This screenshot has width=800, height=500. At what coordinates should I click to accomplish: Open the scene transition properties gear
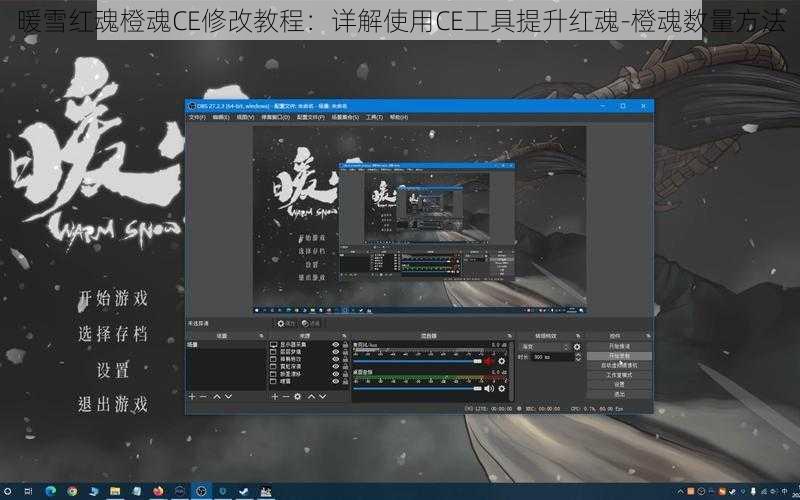[577, 347]
